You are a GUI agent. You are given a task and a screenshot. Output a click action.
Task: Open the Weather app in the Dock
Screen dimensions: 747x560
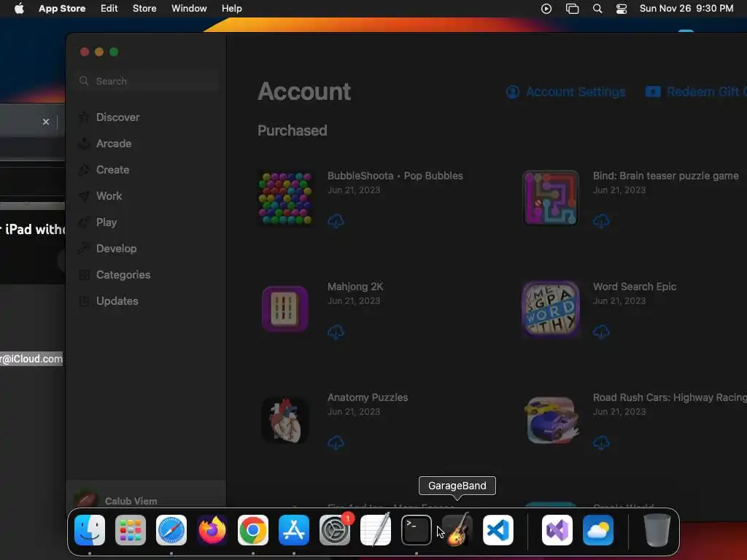[x=598, y=530]
